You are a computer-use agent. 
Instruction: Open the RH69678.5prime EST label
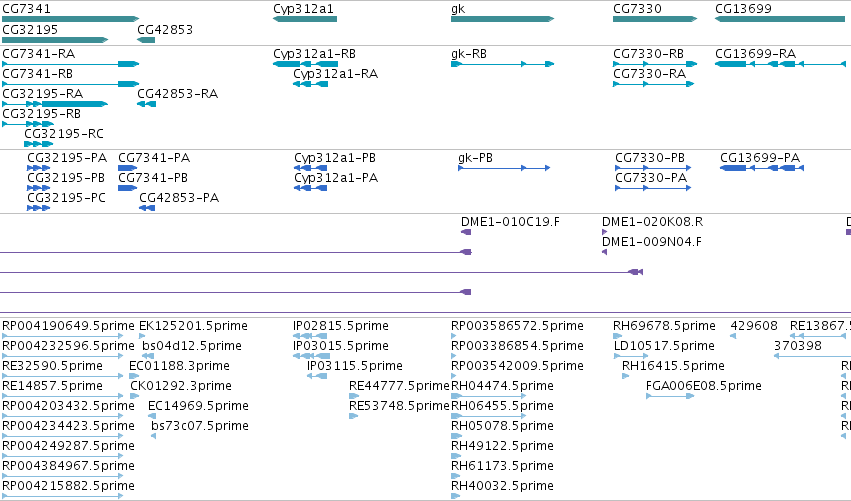[x=664, y=326]
